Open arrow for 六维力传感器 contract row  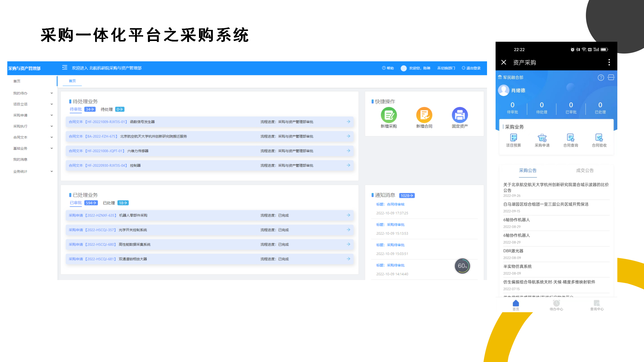[x=348, y=151]
